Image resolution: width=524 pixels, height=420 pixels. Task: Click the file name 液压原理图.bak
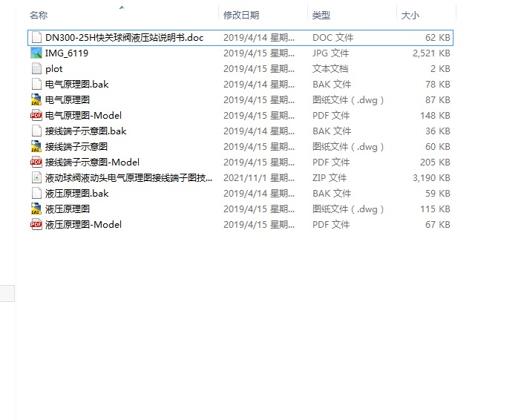pos(77,194)
